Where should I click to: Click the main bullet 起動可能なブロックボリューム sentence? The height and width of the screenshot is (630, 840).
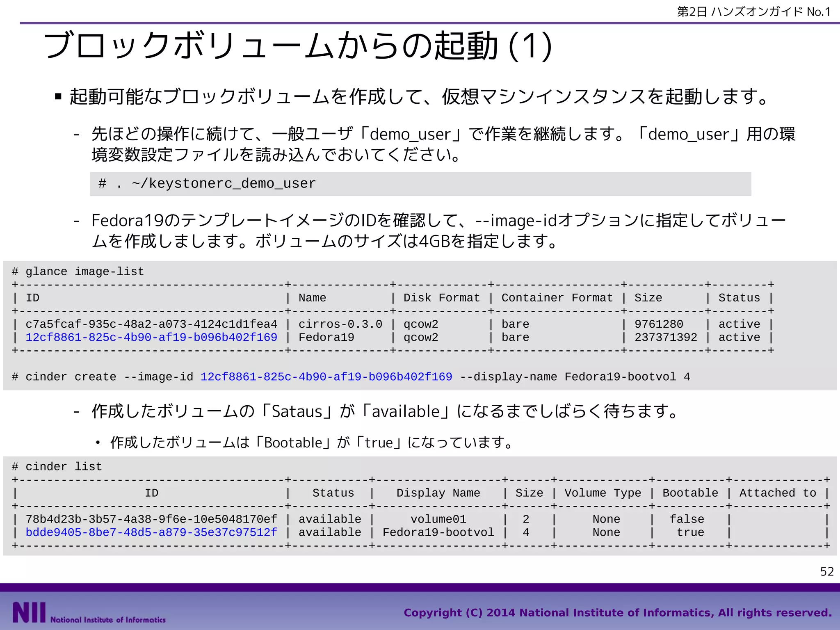419,97
